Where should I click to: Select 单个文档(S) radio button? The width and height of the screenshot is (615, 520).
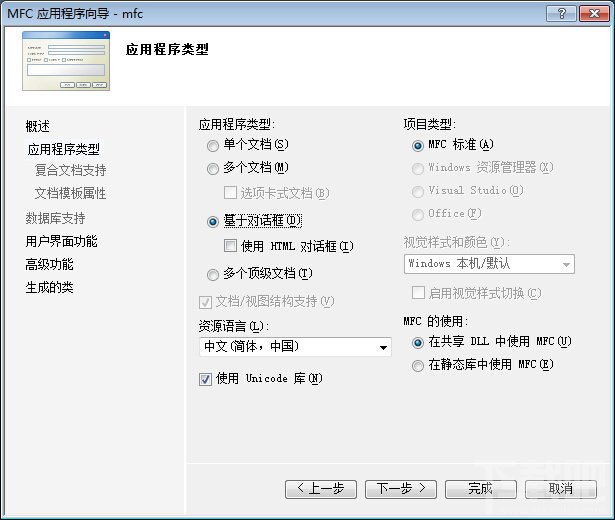[x=213, y=146]
